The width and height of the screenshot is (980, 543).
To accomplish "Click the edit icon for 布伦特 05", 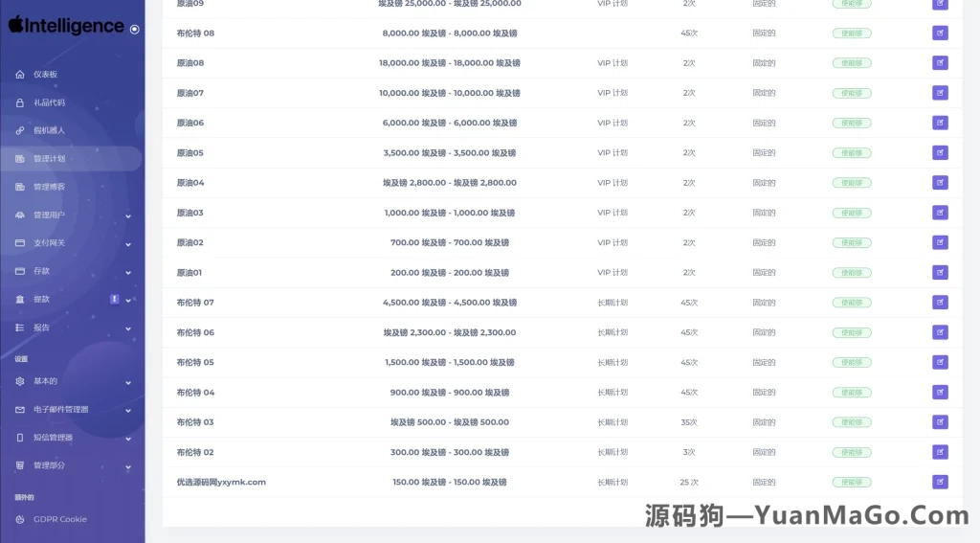I will (x=940, y=362).
